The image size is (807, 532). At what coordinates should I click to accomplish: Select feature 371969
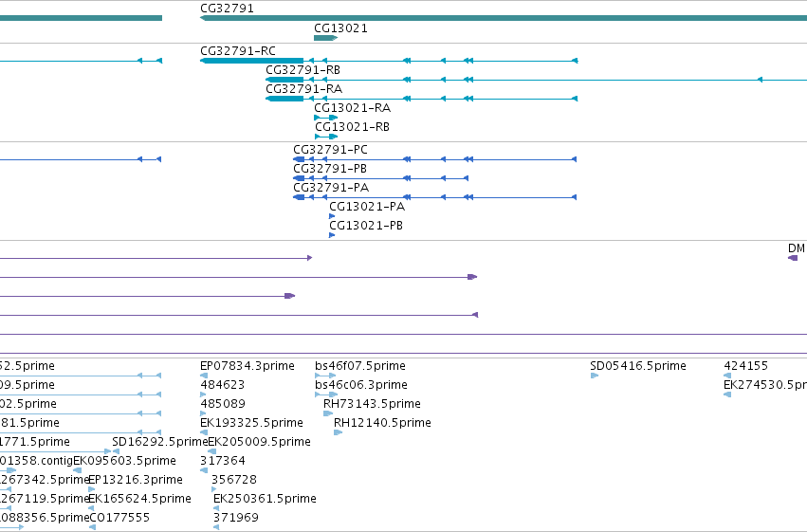tap(236, 518)
